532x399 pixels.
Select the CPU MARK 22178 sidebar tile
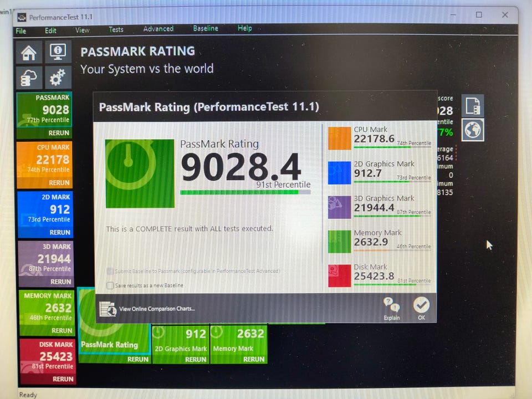(44, 160)
